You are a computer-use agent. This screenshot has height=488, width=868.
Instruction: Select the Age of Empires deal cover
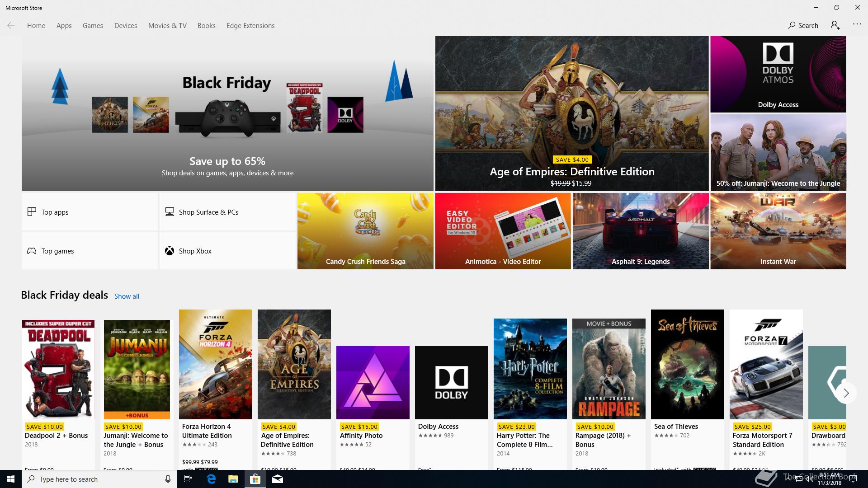tap(294, 364)
